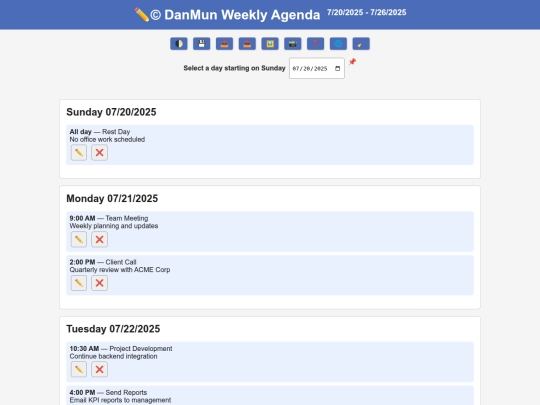Viewport: 540px width, 405px height.
Task: Click the tray icon beside the picture frame button
Action: point(247,44)
